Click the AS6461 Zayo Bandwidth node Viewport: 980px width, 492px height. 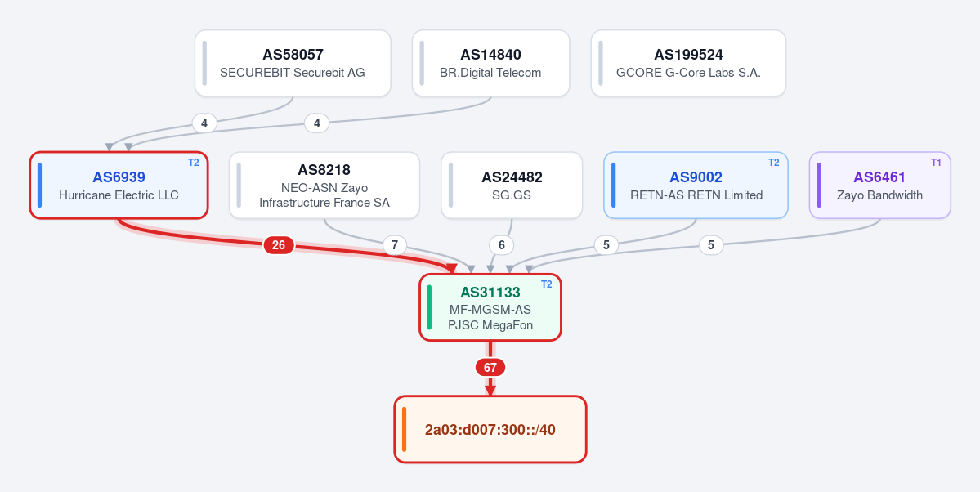880,185
